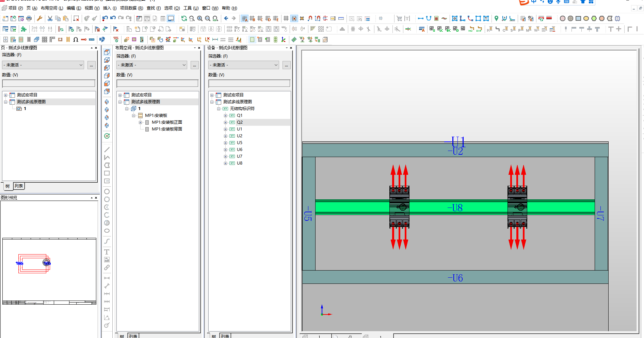Click the clipboard Paste icon
Viewport: 644px width, 338px height.
tap(66, 18)
